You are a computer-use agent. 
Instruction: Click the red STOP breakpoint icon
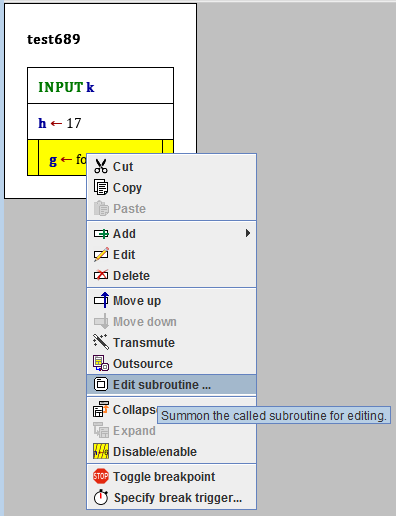coord(101,476)
